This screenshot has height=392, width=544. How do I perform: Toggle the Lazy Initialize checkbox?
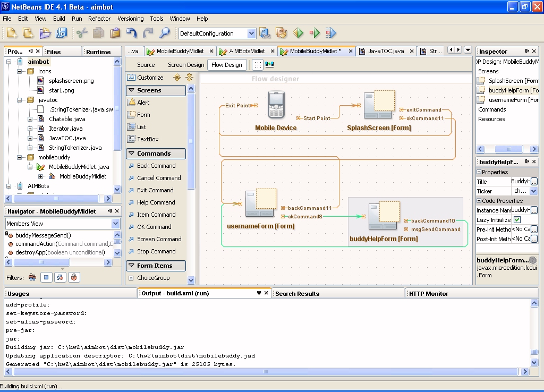click(x=517, y=220)
